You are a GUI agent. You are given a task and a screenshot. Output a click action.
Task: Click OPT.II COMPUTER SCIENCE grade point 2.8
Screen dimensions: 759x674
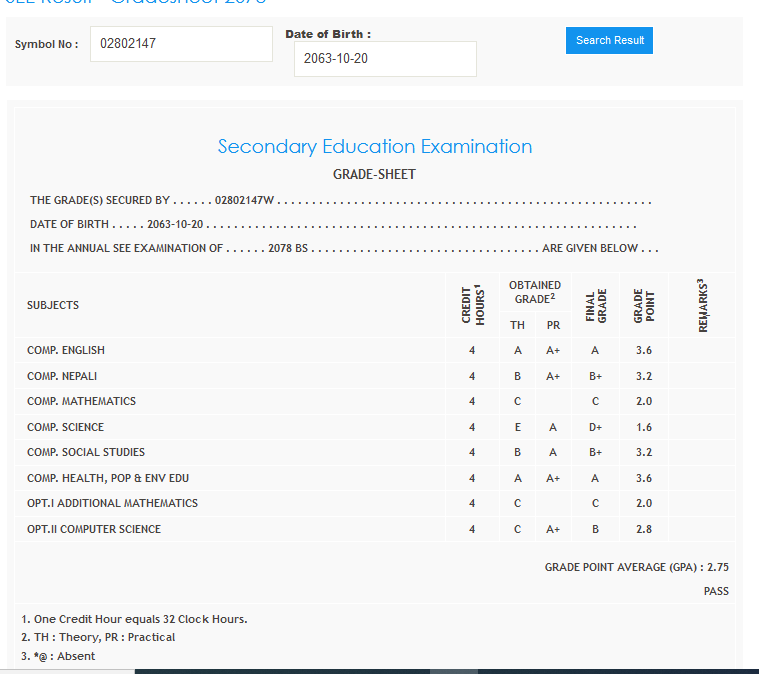point(644,530)
